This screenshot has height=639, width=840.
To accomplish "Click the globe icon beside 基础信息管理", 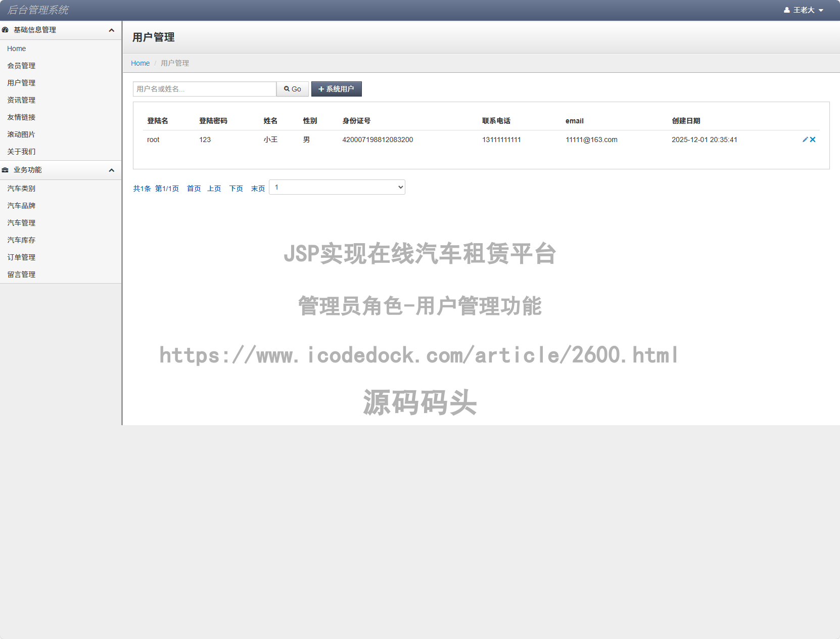I will (x=6, y=30).
